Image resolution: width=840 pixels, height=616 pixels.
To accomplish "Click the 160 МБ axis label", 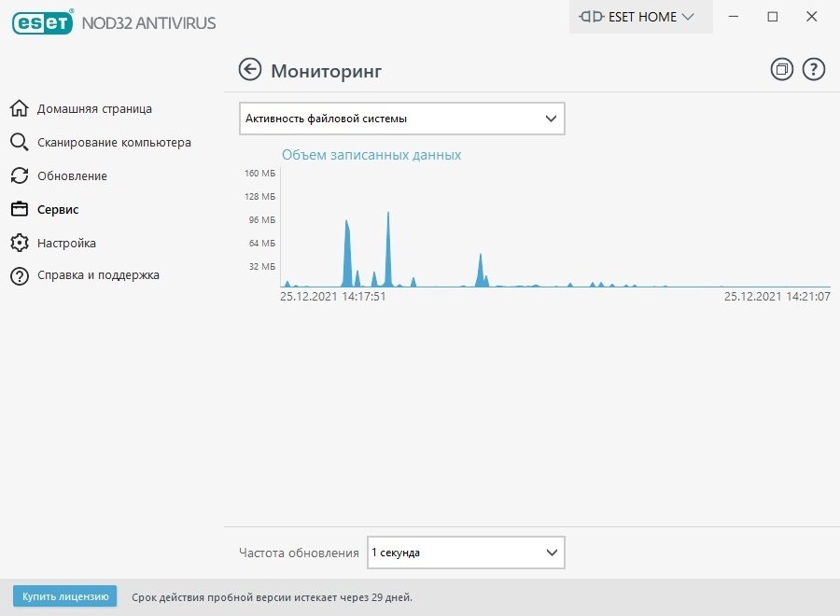I will 259,173.
